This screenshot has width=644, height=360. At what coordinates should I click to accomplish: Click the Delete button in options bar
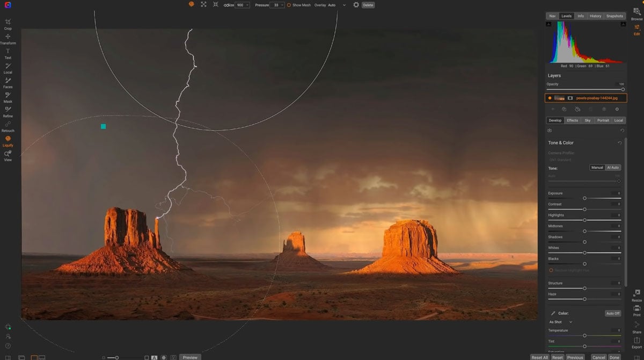pos(368,5)
